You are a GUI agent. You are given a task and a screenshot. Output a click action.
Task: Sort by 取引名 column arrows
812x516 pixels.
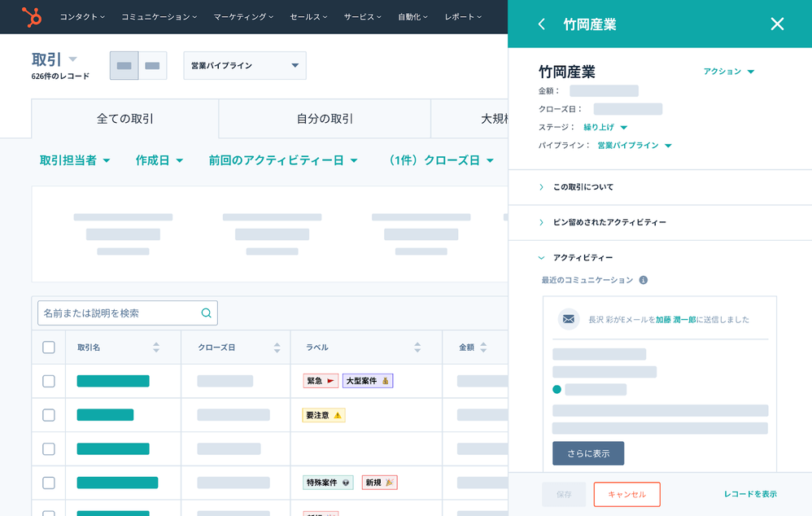tap(156, 348)
